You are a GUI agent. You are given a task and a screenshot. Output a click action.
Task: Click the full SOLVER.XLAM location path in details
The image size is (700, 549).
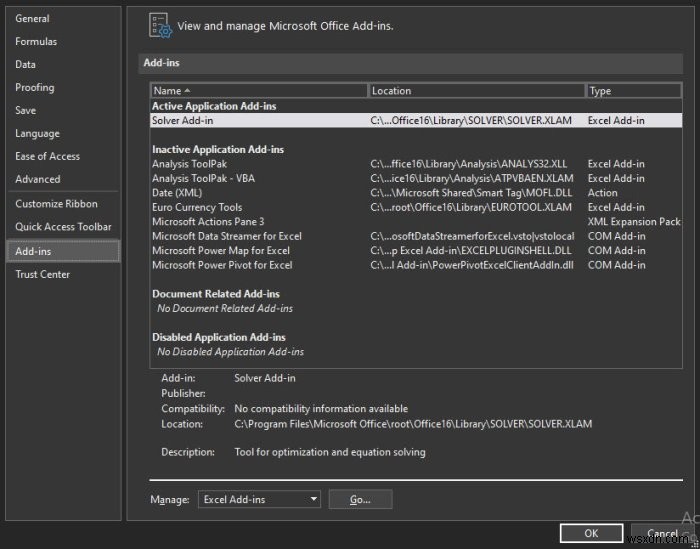413,424
